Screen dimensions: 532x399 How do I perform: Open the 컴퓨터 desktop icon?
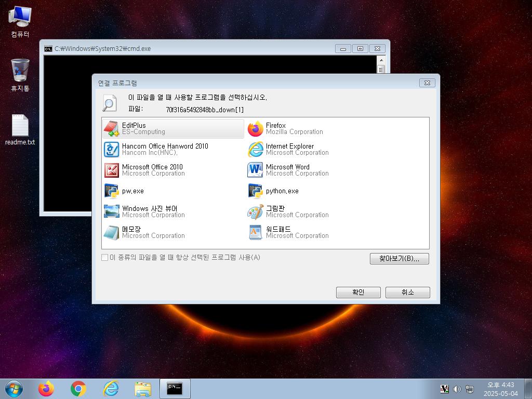click(x=20, y=21)
